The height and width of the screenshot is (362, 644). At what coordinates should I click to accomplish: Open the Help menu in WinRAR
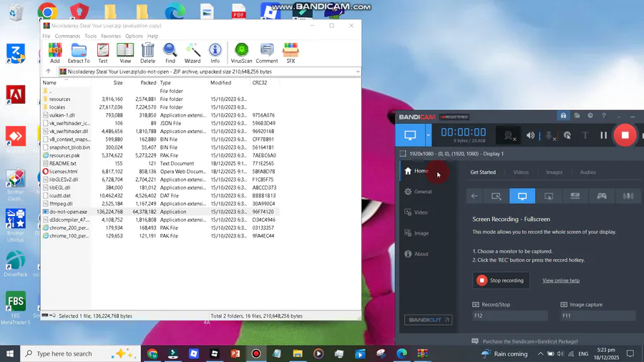(x=153, y=36)
